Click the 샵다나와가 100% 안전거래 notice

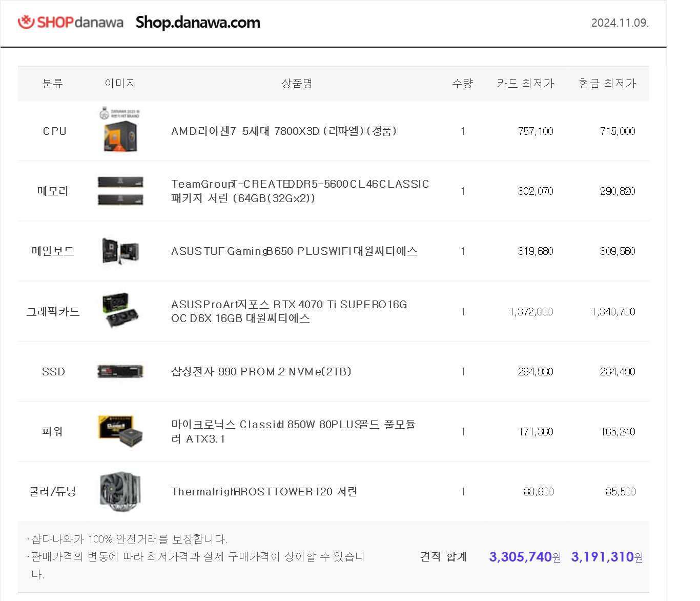coord(127,539)
